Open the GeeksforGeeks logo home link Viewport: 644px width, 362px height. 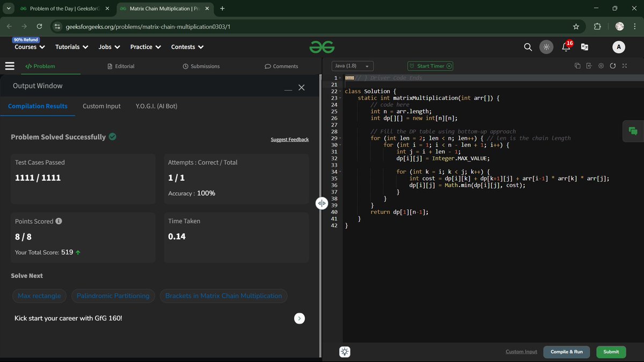(321, 47)
